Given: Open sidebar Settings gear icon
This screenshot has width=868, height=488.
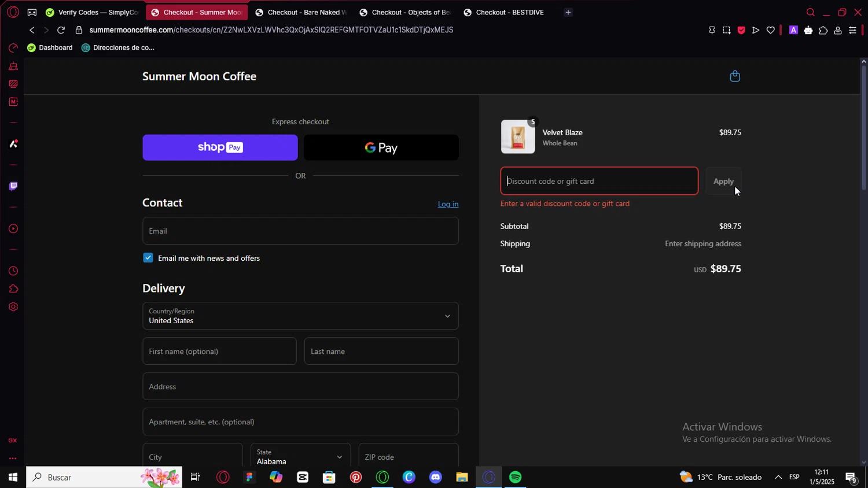Looking at the screenshot, I should click(x=13, y=307).
